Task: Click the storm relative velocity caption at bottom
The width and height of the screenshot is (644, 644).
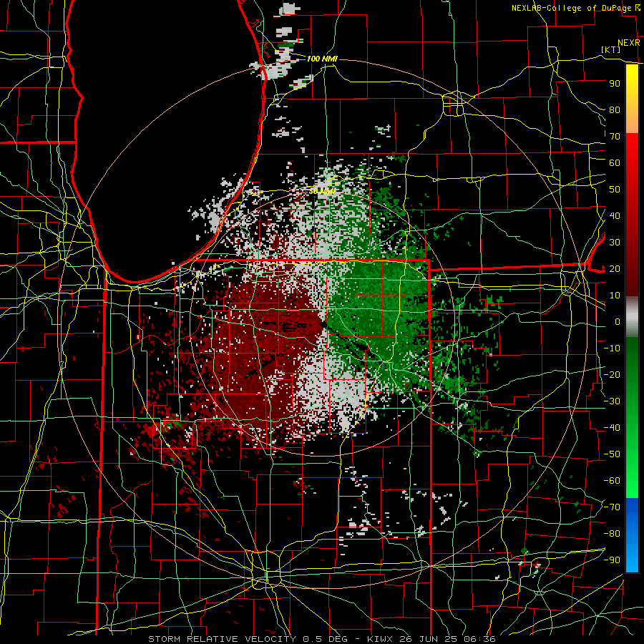Action: pos(321,639)
